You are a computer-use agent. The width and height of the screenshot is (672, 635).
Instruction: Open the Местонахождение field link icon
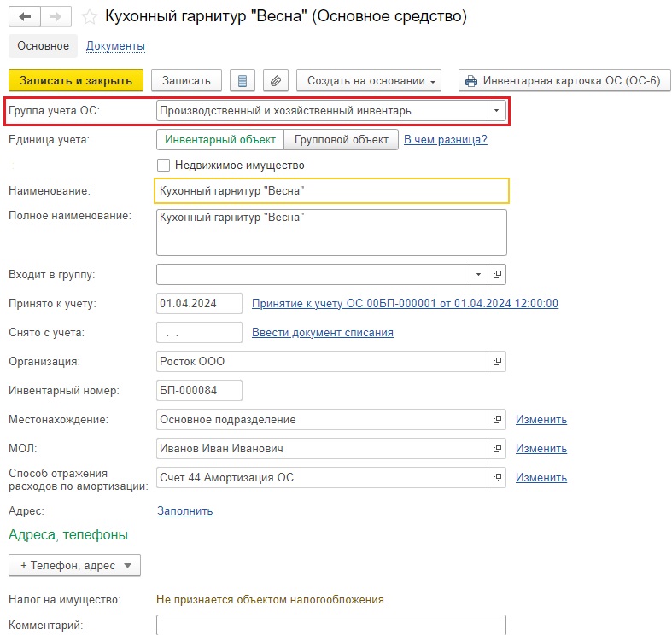pos(497,419)
